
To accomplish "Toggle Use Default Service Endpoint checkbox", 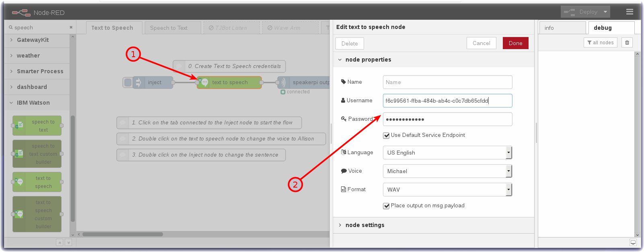I will point(387,136).
